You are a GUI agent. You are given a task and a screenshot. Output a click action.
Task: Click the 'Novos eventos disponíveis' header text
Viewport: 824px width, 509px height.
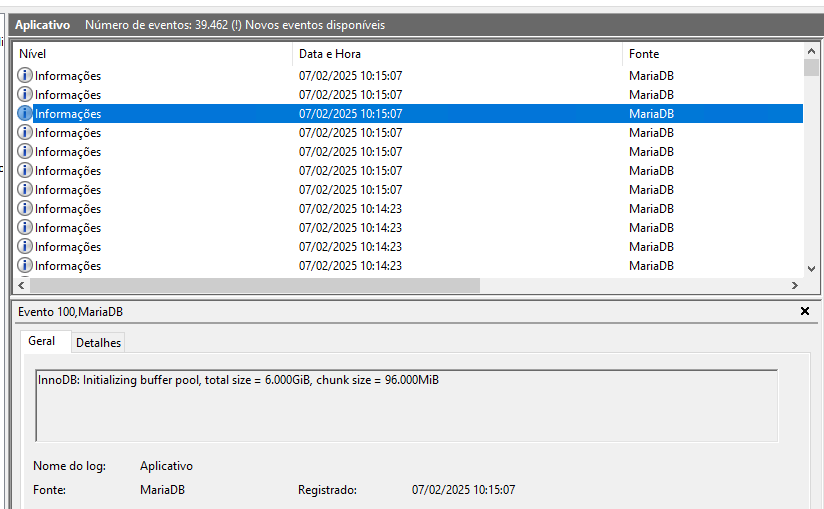(x=315, y=25)
